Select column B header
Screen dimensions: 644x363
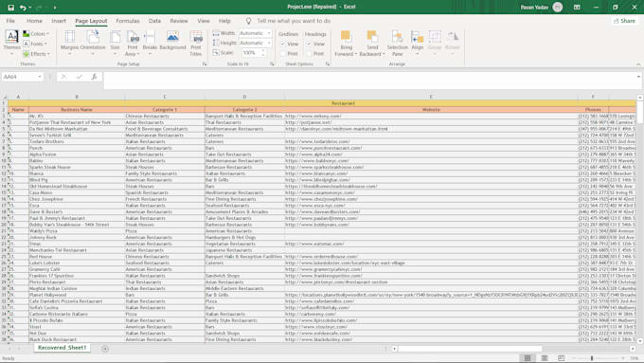pos(77,97)
